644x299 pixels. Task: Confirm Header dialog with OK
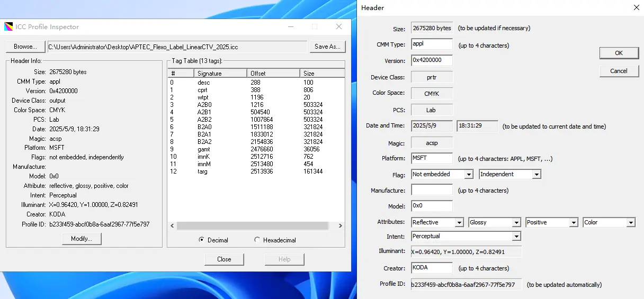click(x=619, y=53)
